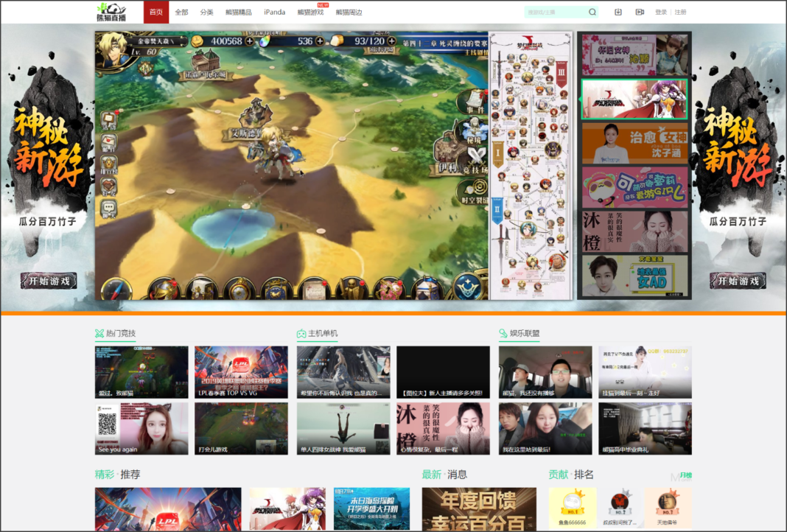Viewport: 787px width, 532px height.
Task: Switch to the 首页 home tab
Action: (155, 12)
